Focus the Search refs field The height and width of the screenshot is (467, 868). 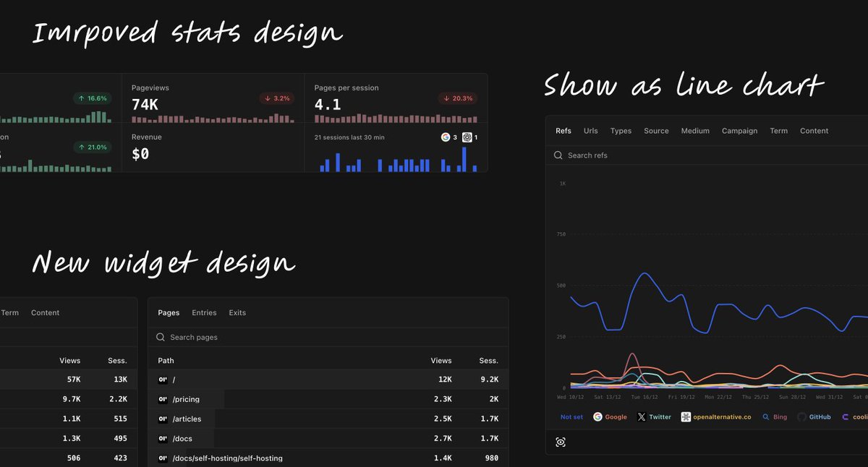707,155
